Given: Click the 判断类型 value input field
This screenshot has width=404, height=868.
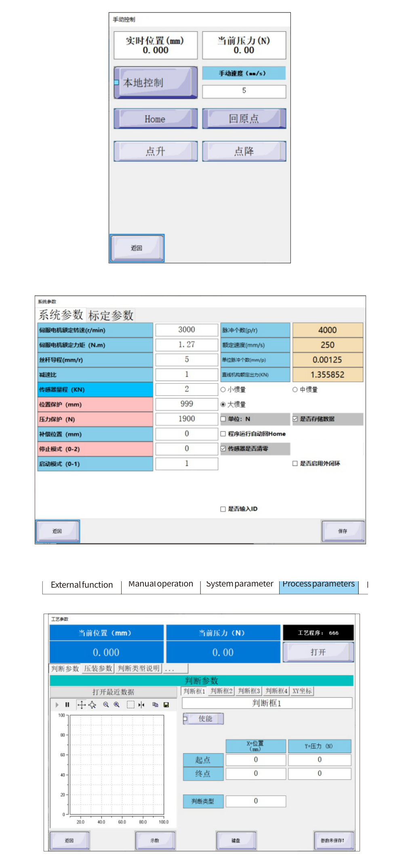Looking at the screenshot, I should coord(256,801).
